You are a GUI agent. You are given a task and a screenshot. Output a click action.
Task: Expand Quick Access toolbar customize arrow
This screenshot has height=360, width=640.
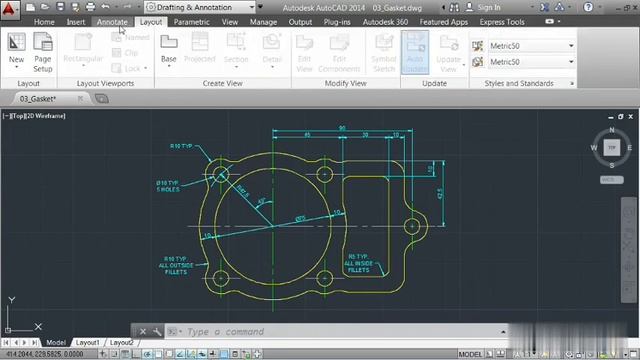(261, 7)
